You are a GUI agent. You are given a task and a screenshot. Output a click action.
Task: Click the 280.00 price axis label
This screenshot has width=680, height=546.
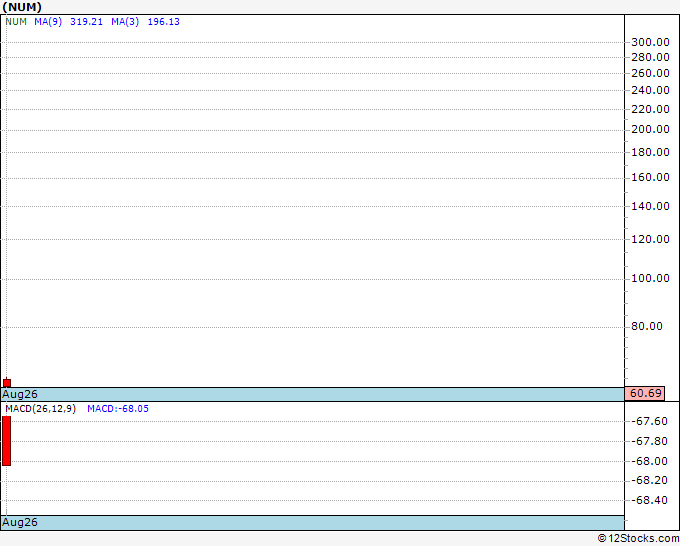point(650,57)
